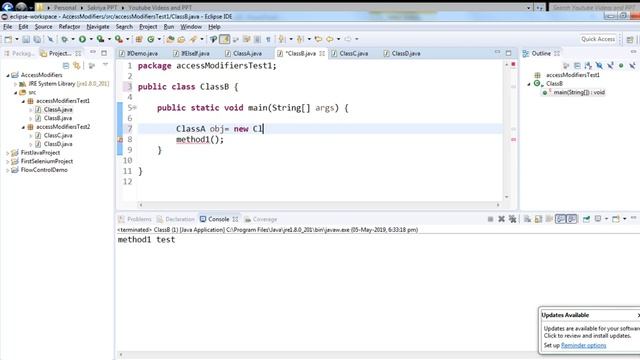Select the FlowControlDemo project
640x360 pixels.
pyautogui.click(x=44, y=170)
